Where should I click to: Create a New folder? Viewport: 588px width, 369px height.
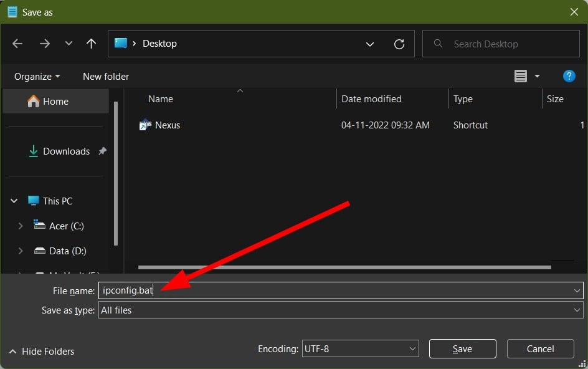point(106,77)
